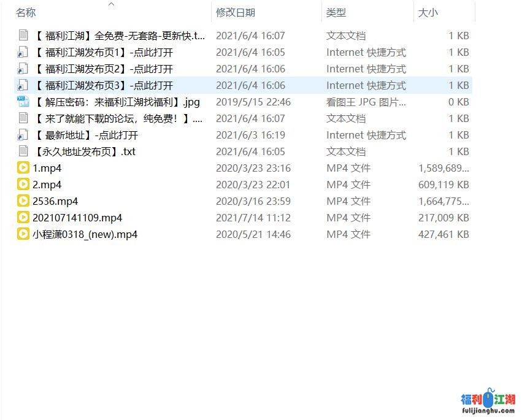Select the 202107141109.mp4 video icon
Viewport: 522px width, 420px height.
click(23, 218)
